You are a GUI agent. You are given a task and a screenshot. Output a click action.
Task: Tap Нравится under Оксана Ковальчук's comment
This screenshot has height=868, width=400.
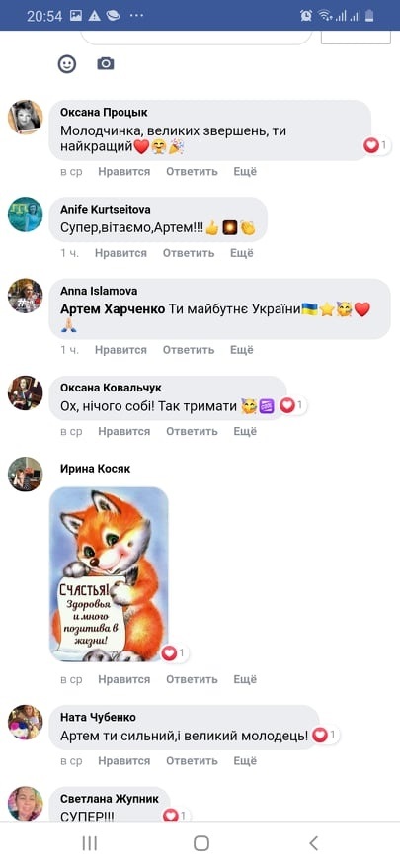(123, 431)
